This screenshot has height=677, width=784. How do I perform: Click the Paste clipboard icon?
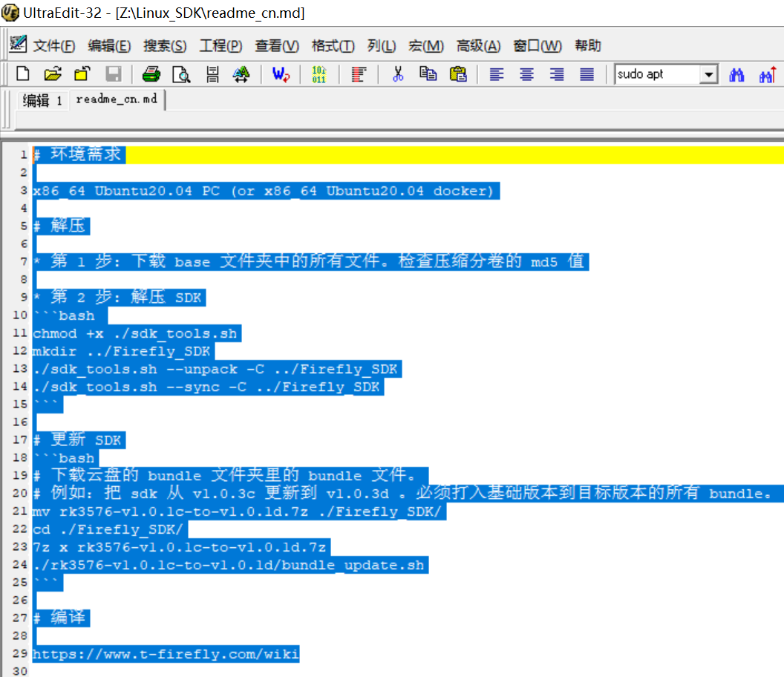(458, 74)
